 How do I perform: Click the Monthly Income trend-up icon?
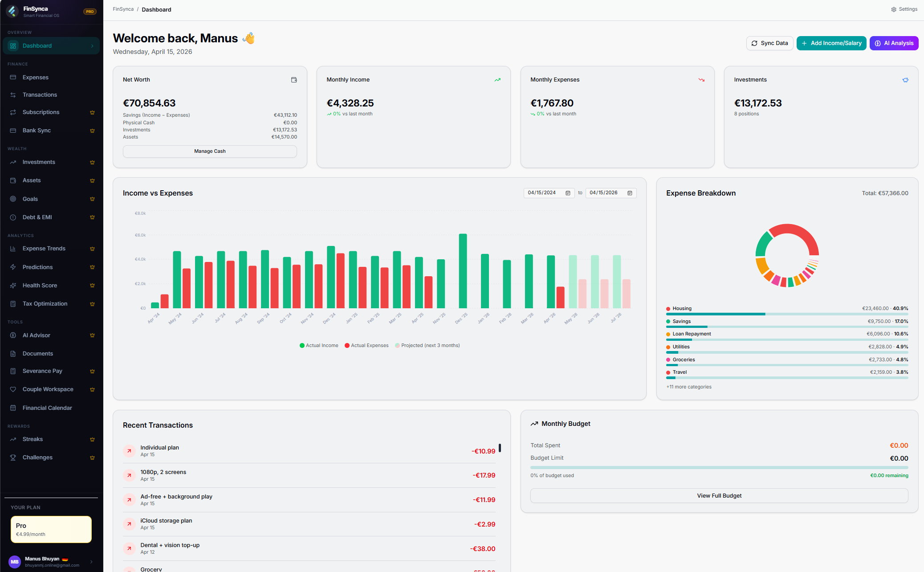point(497,80)
